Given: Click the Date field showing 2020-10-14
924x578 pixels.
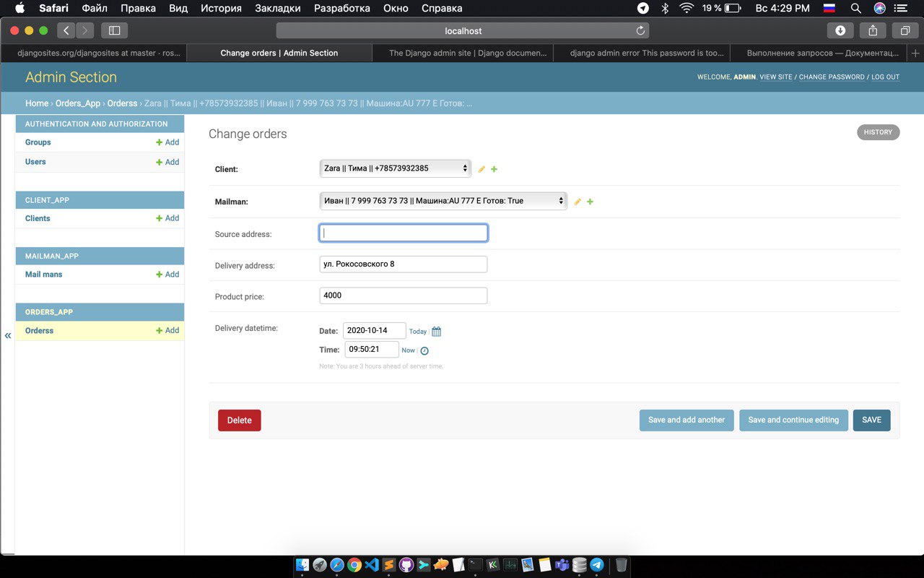Looking at the screenshot, I should [x=375, y=331].
